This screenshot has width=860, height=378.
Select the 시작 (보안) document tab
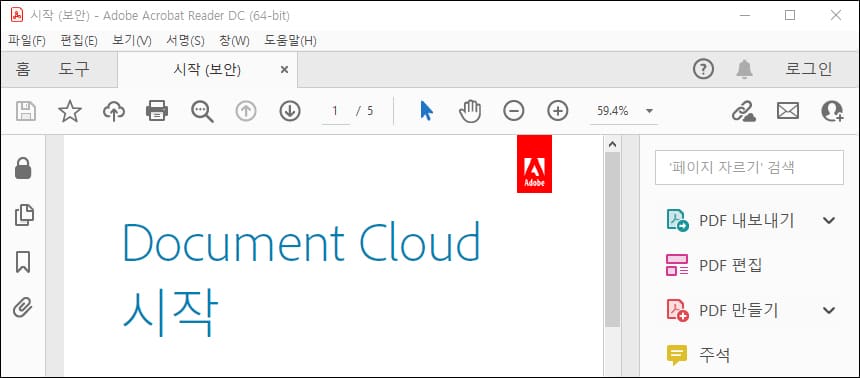click(x=207, y=70)
